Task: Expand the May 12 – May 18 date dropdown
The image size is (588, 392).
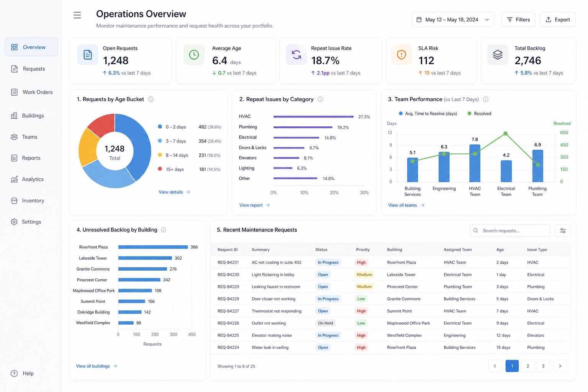Action: pos(452,20)
